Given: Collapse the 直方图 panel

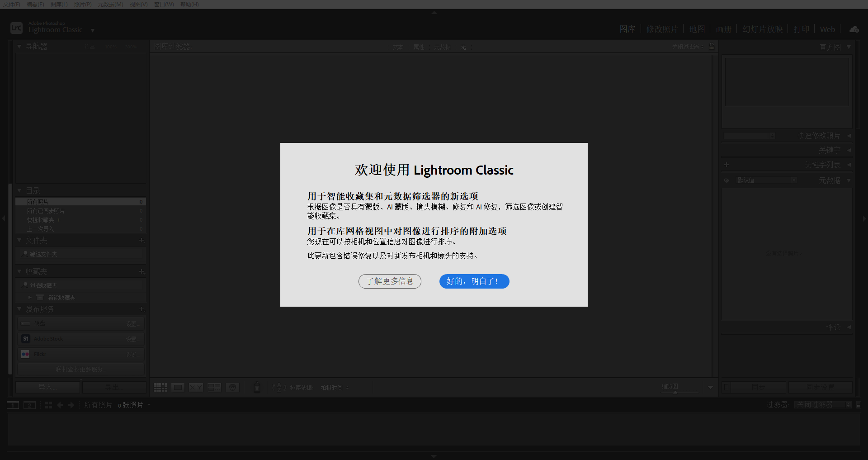Looking at the screenshot, I should click(x=849, y=47).
